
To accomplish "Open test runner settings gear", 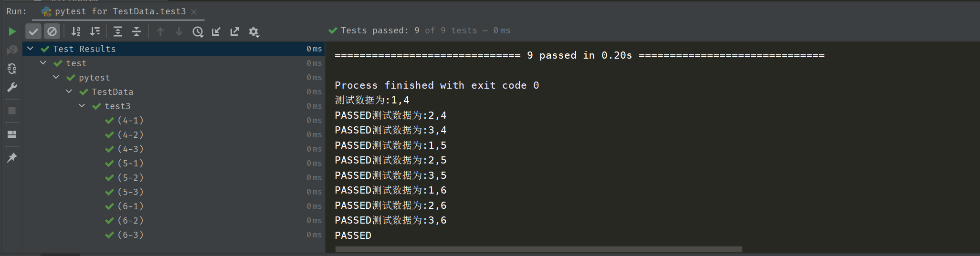I will [x=254, y=31].
